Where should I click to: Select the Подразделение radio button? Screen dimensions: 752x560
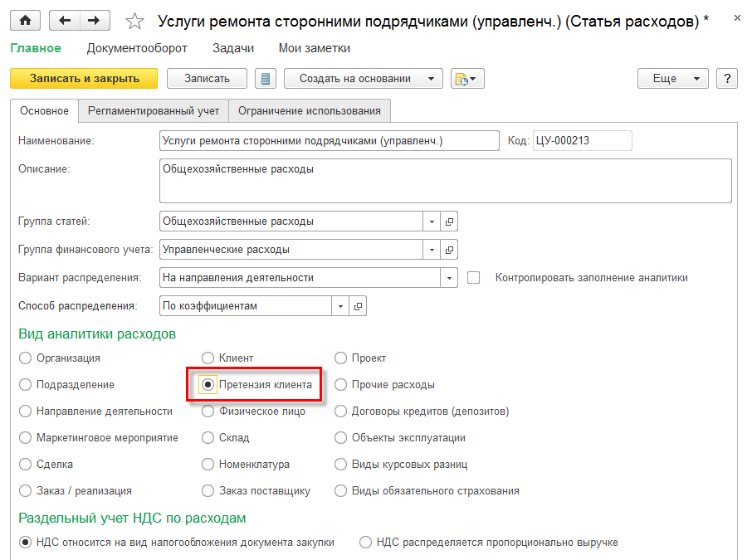click(x=26, y=385)
